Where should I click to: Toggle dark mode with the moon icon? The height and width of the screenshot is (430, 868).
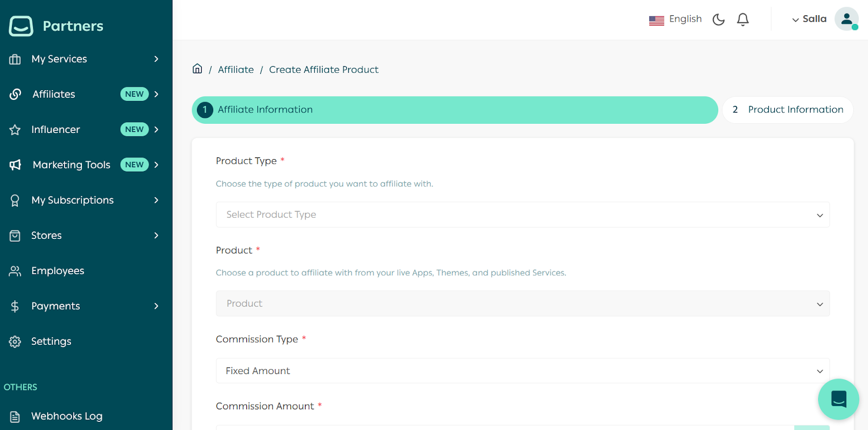click(x=718, y=20)
